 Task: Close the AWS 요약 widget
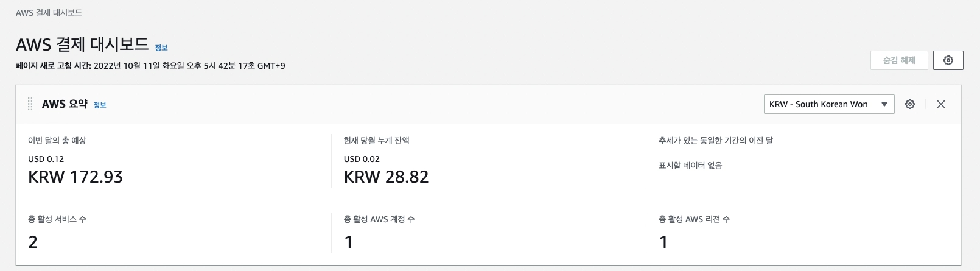point(940,104)
